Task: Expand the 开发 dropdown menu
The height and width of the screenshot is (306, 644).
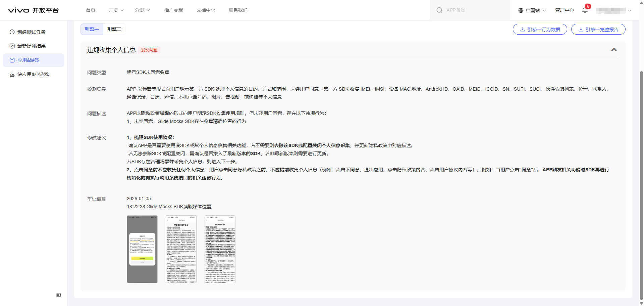Action: (x=116, y=10)
